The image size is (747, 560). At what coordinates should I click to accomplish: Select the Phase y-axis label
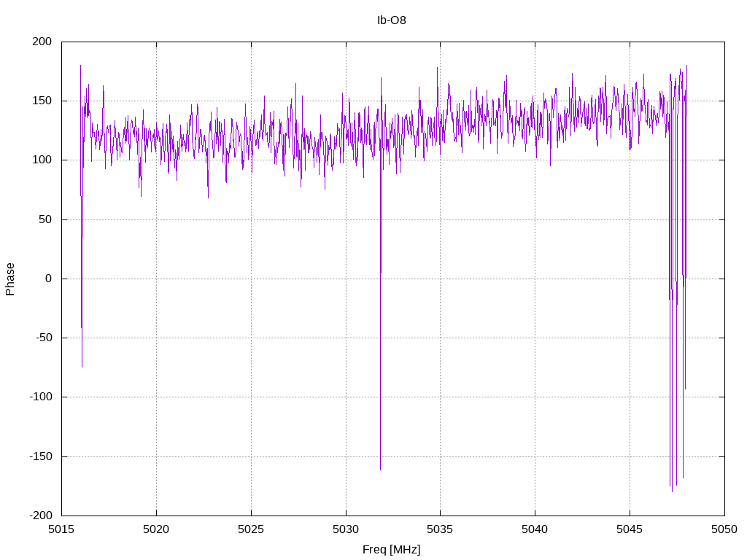click(10, 279)
